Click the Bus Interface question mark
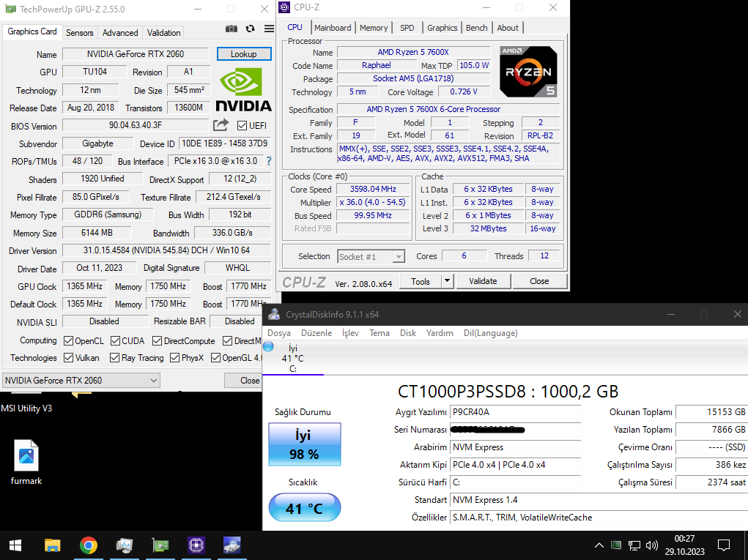748x560 pixels. 269,161
